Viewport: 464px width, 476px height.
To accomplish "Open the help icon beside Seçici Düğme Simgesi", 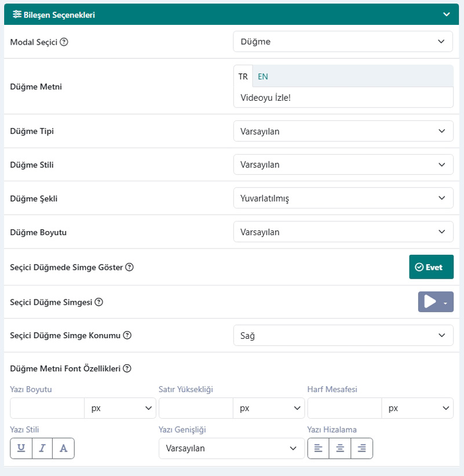I will pyautogui.click(x=98, y=302).
